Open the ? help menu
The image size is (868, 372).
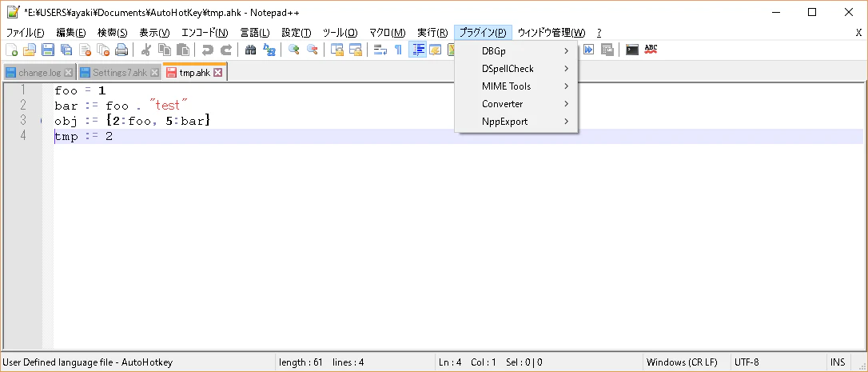pyautogui.click(x=599, y=33)
